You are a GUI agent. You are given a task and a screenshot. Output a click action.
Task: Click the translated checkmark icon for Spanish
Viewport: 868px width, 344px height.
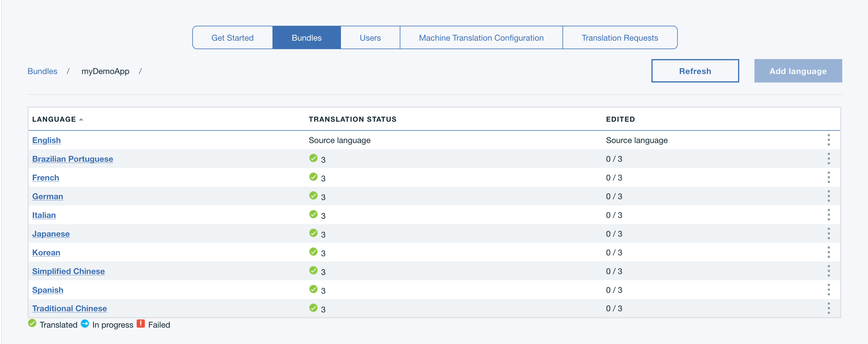click(313, 289)
